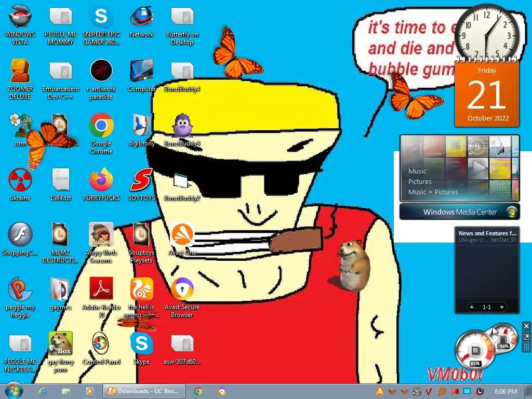Launch Internet Explorer from Quick Launch
The width and height of the screenshot is (532, 399).
coord(42,391)
